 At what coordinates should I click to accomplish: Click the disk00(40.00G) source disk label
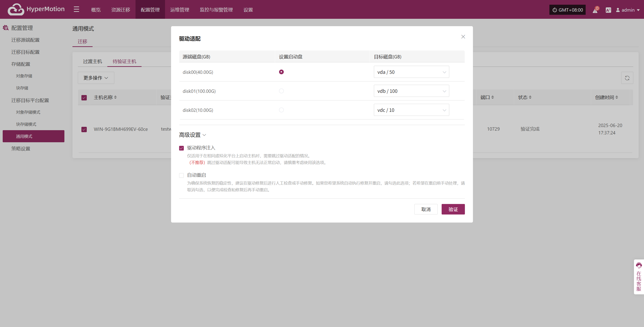(x=198, y=72)
